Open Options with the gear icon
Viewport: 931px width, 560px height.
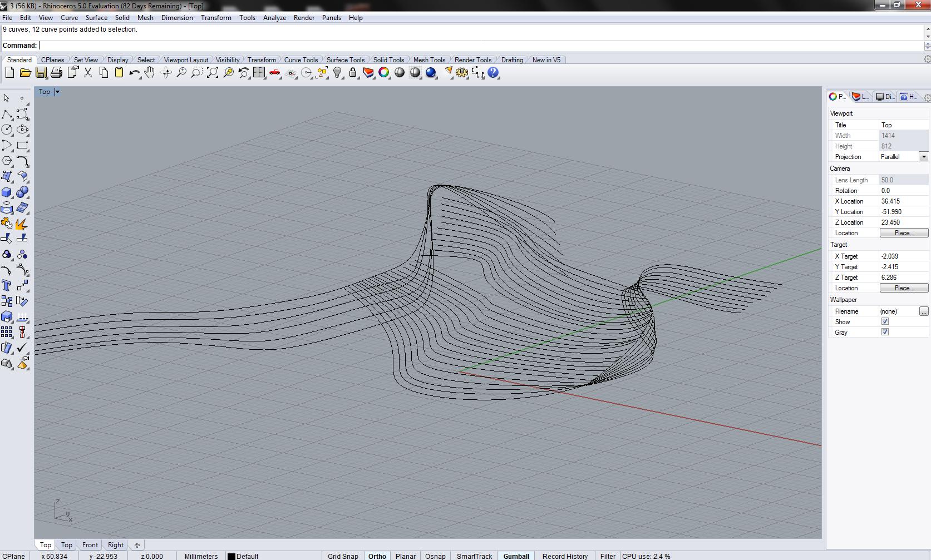pyautogui.click(x=462, y=73)
